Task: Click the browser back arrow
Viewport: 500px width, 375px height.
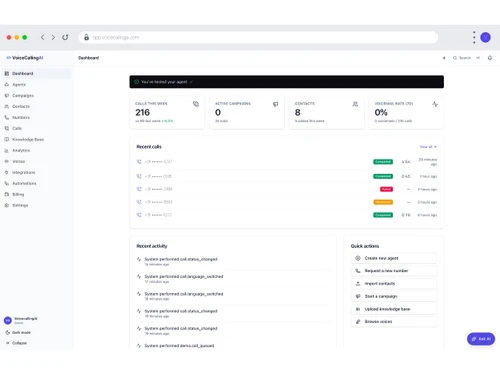Action: tap(42, 37)
